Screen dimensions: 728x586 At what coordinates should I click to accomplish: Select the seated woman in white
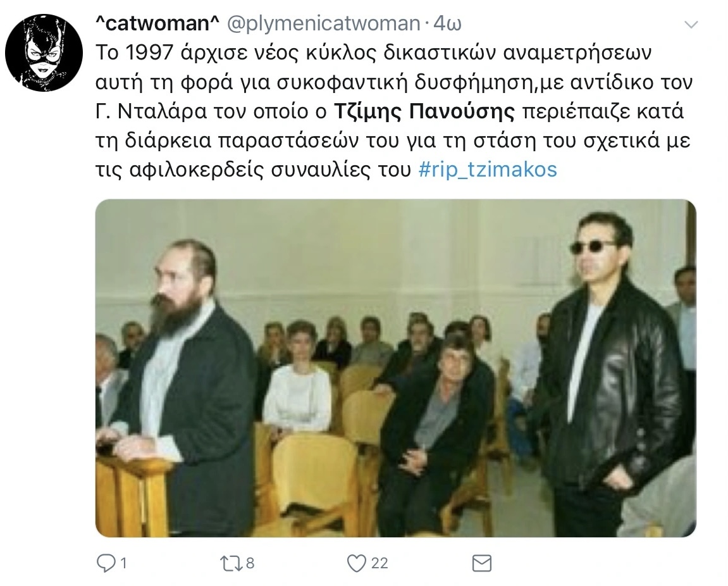[x=297, y=377]
